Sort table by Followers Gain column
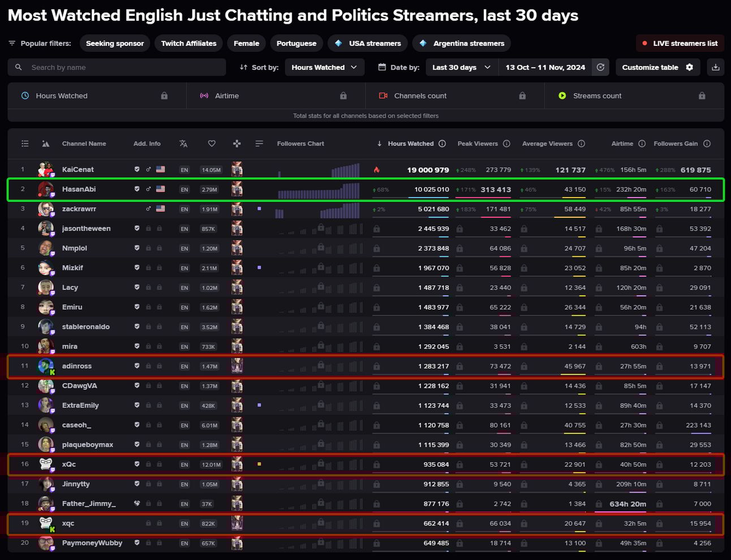 click(x=676, y=144)
